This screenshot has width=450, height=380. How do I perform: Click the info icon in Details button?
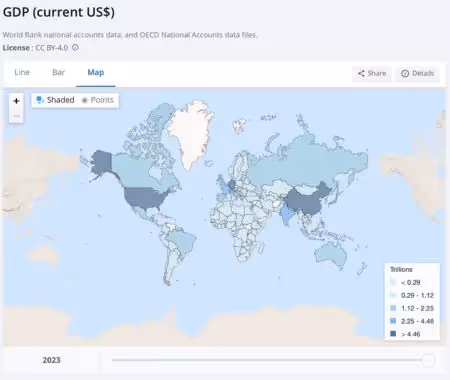coord(405,74)
